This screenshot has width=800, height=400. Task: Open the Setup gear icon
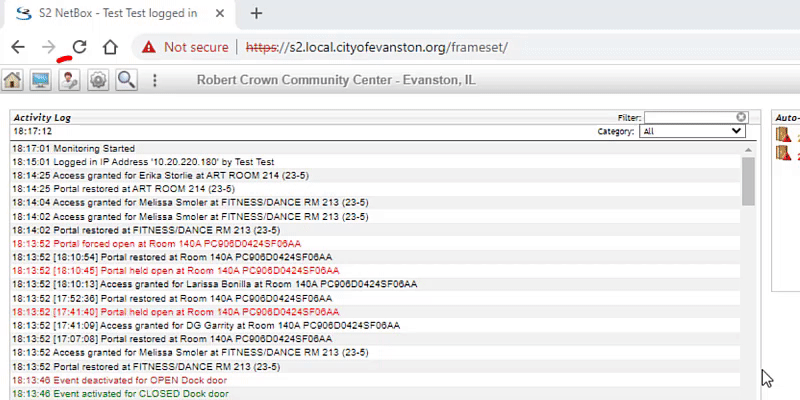tap(97, 81)
